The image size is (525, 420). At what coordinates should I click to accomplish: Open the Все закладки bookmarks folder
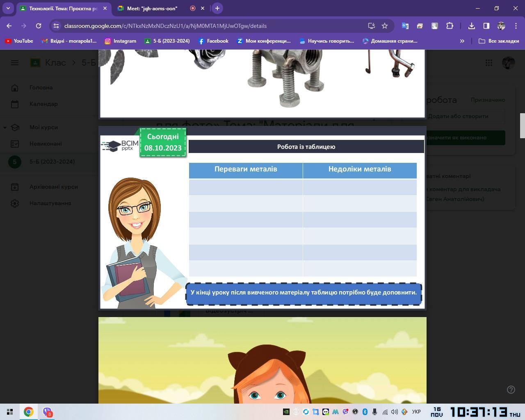[499, 41]
